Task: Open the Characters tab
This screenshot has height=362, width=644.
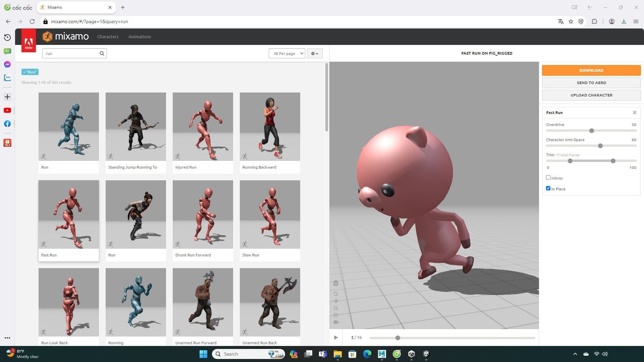Action: click(x=108, y=37)
